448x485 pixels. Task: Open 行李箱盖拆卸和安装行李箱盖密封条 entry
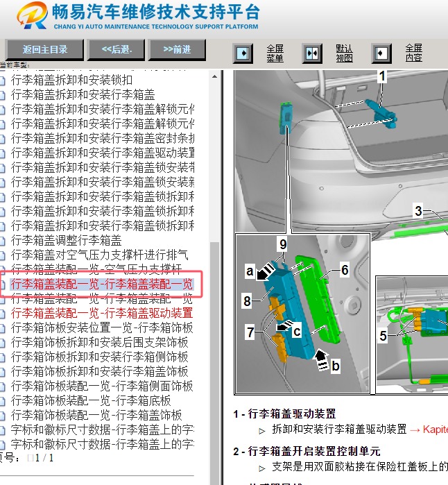(x=103, y=138)
